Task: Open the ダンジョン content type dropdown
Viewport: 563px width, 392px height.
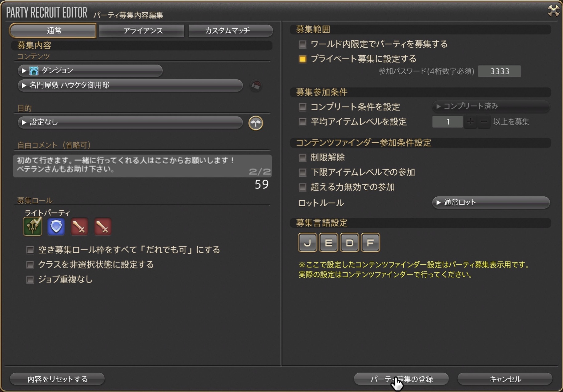Action: (x=90, y=71)
